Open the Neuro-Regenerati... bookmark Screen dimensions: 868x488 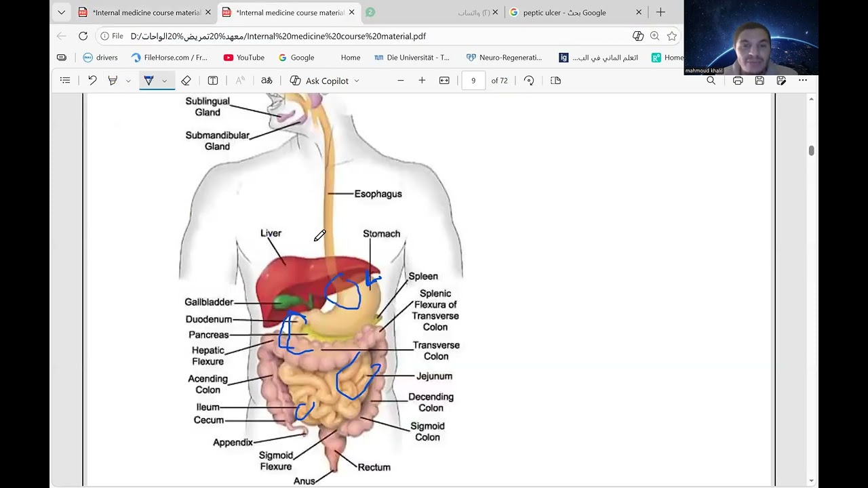click(504, 58)
